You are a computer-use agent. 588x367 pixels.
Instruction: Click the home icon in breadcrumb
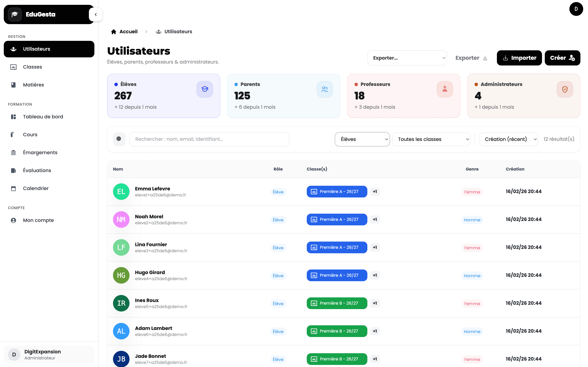pos(114,32)
